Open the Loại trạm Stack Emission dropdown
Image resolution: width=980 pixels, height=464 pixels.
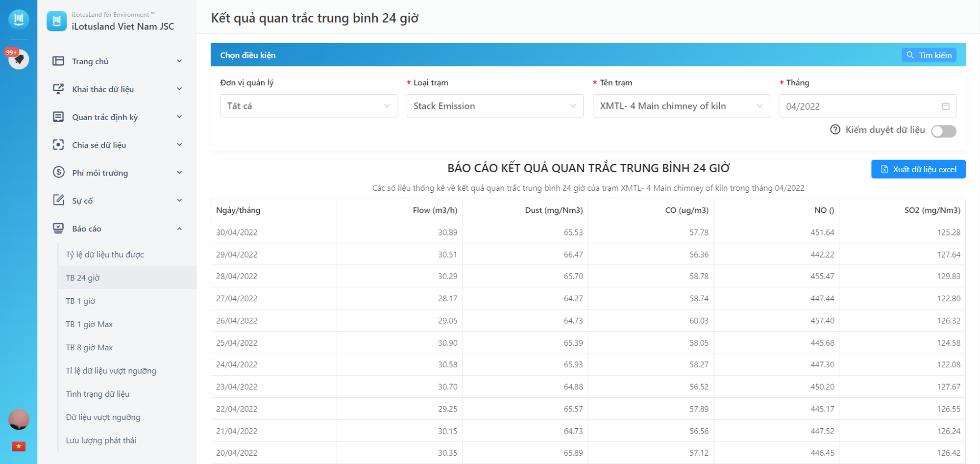pos(495,106)
